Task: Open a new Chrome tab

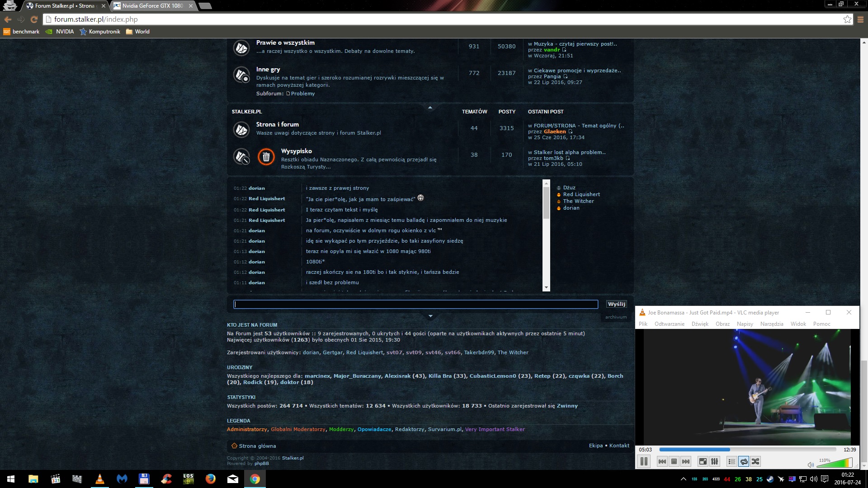Action: pos(205,6)
